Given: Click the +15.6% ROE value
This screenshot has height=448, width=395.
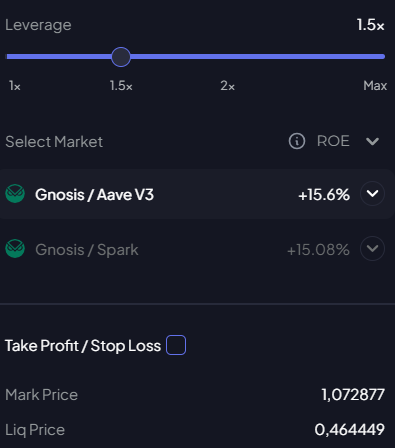Looking at the screenshot, I should point(324,195).
